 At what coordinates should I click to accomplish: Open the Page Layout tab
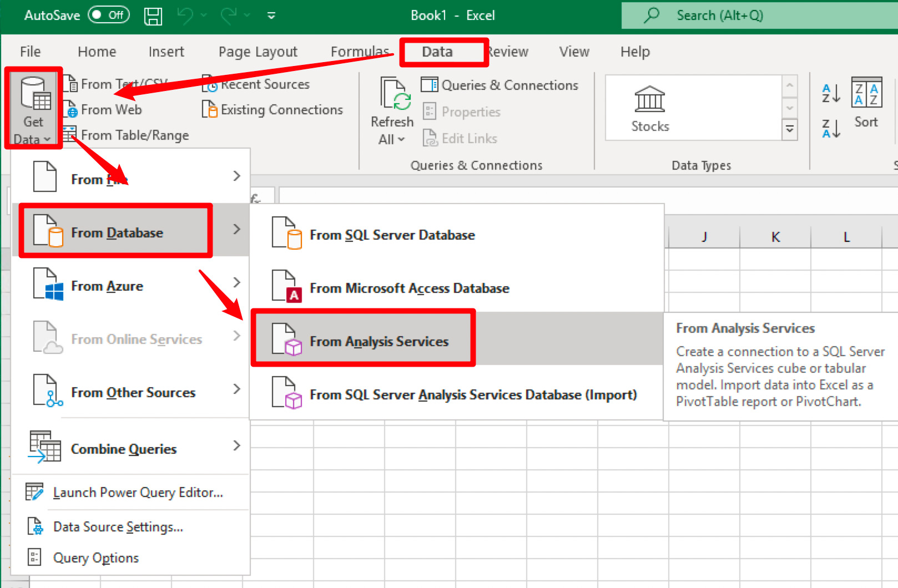pyautogui.click(x=258, y=52)
